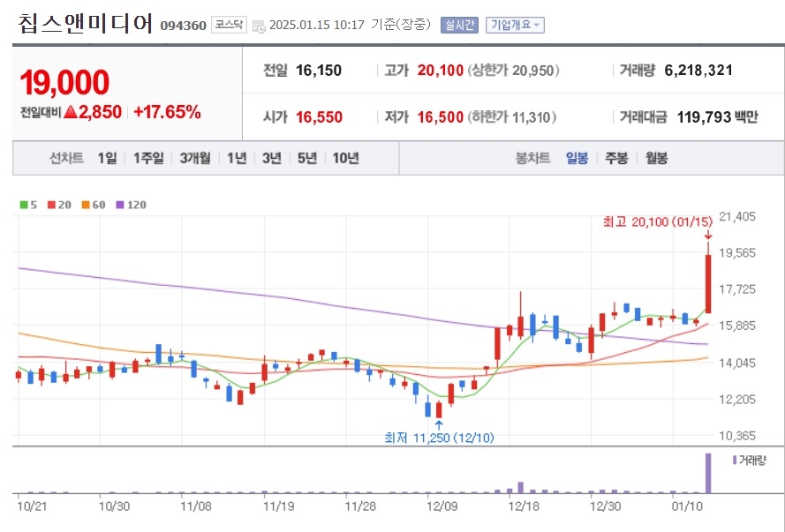Select the 1주일 line chart tab
This screenshot has height=532, width=785.
[x=148, y=159]
